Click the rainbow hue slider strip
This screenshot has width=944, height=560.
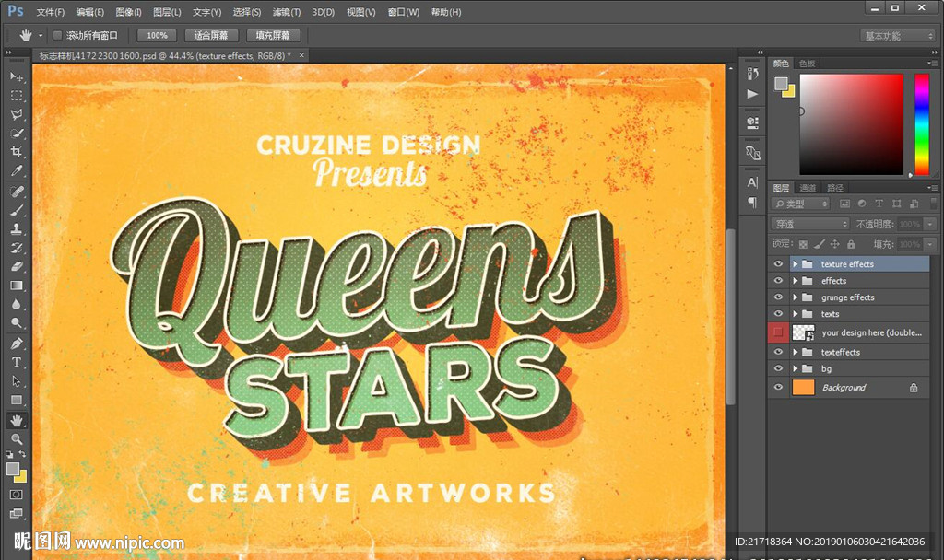921,124
